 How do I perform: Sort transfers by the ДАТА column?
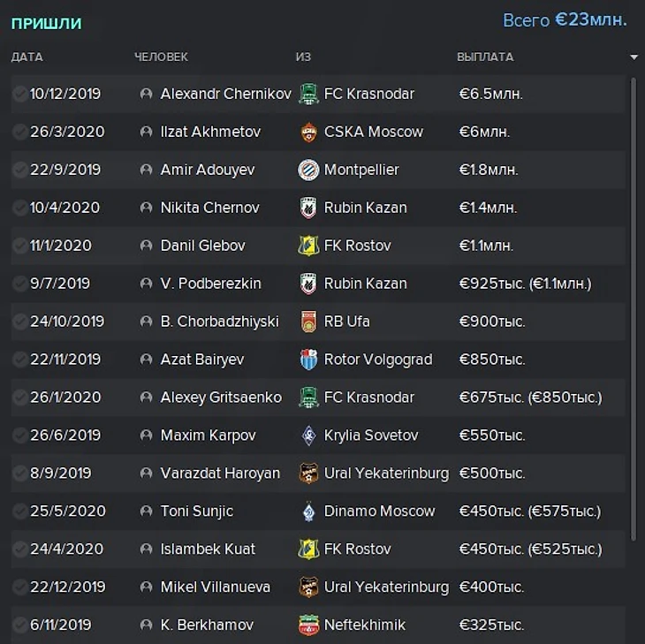(27, 57)
